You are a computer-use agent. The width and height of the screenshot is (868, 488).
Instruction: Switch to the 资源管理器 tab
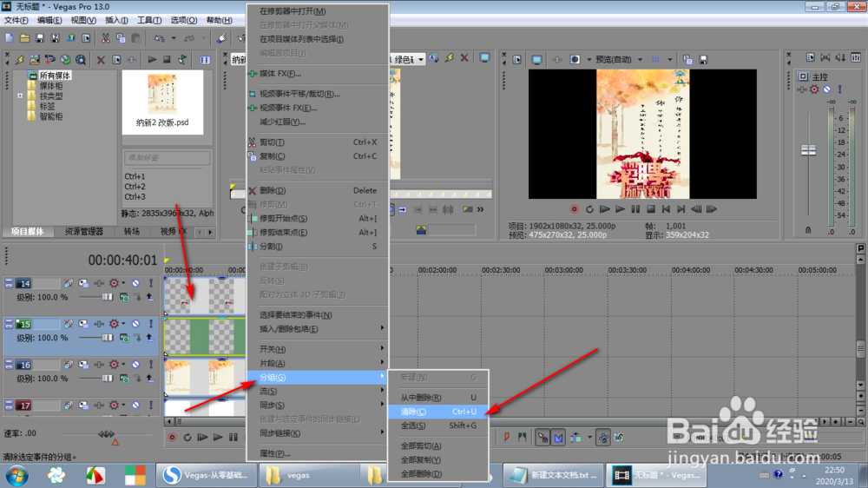pyautogui.click(x=84, y=232)
